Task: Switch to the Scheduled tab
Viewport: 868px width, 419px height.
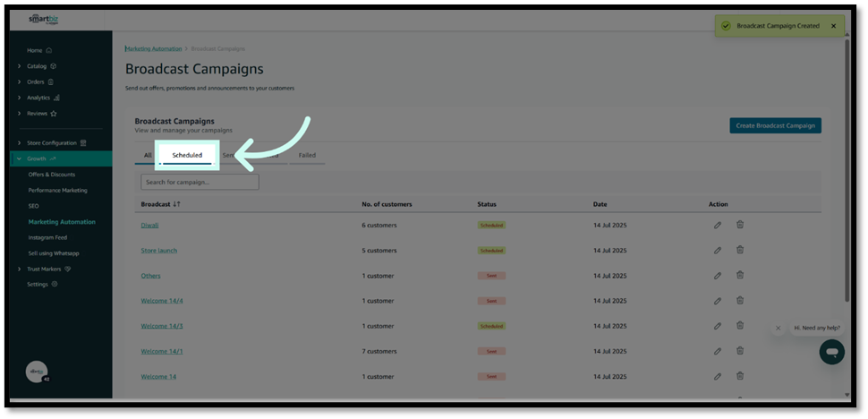Action: pos(187,155)
